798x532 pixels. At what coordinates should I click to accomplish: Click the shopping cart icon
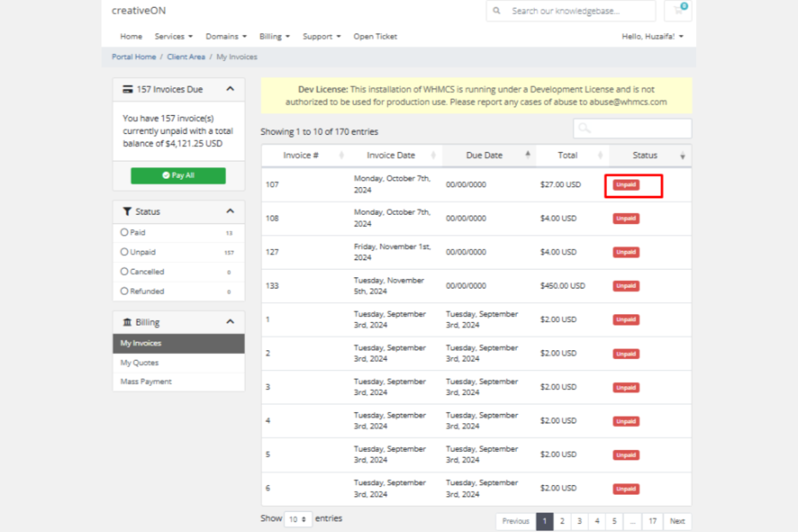click(x=678, y=11)
